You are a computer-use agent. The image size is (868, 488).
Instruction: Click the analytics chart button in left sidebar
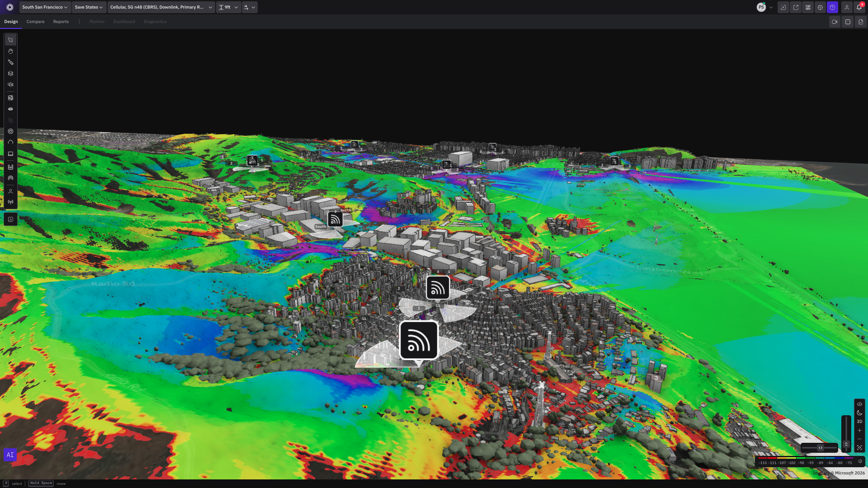10,219
